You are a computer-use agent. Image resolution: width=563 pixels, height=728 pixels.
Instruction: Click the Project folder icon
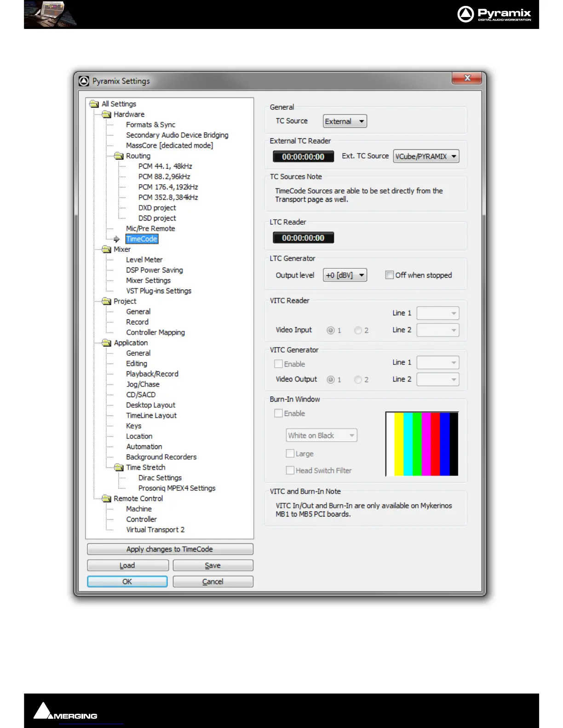107,301
